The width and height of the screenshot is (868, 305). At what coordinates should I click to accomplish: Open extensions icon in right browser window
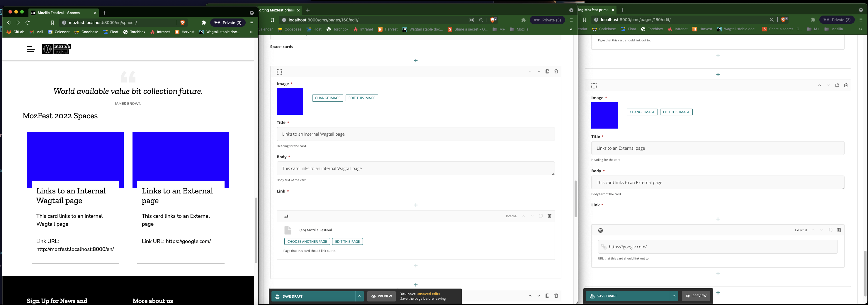pos(813,20)
